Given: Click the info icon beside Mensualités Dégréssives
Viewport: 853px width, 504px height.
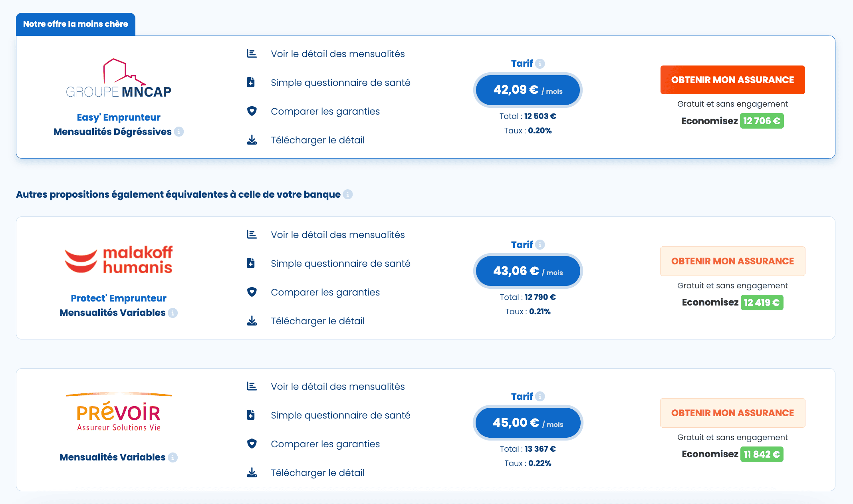Looking at the screenshot, I should pos(178,132).
